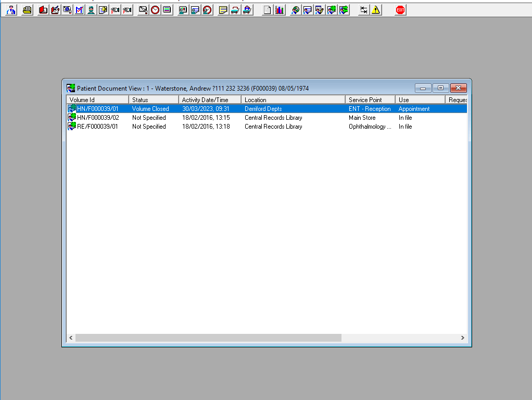Click the yellow warning triangle icon

[x=376, y=10]
